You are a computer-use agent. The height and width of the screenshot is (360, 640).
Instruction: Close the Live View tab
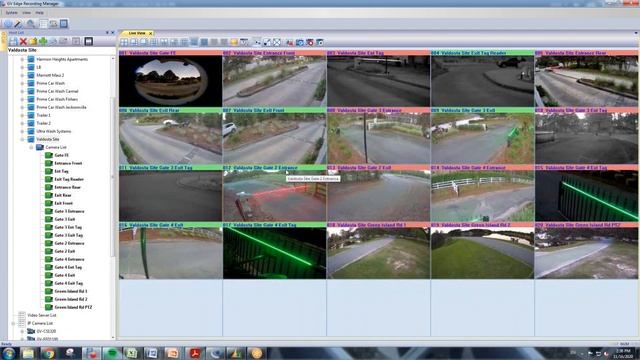click(x=151, y=33)
